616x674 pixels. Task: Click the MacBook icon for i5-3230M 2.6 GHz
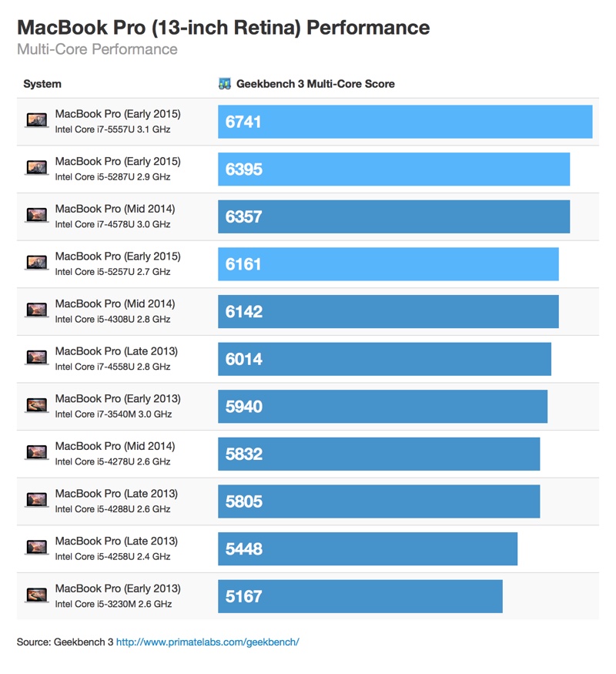[36, 595]
